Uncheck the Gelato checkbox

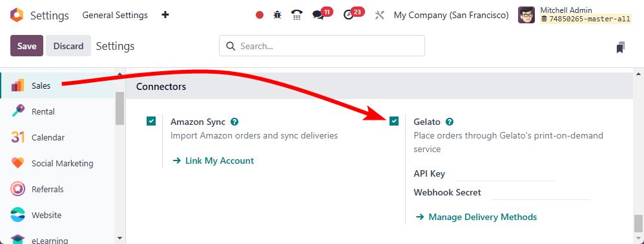[394, 121]
